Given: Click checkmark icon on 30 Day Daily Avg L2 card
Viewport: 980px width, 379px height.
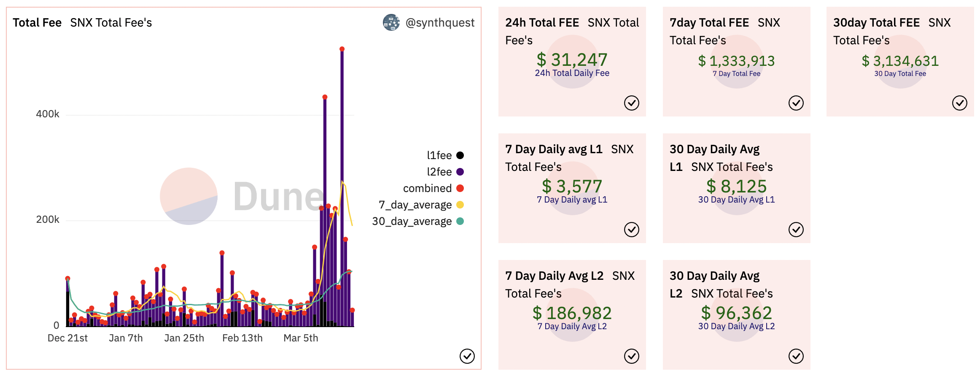Looking at the screenshot, I should (796, 356).
